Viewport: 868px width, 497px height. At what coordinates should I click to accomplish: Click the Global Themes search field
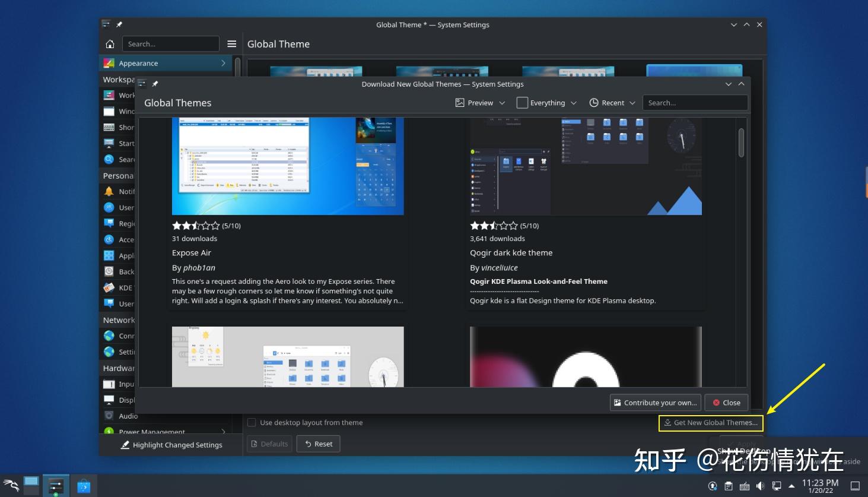point(695,102)
